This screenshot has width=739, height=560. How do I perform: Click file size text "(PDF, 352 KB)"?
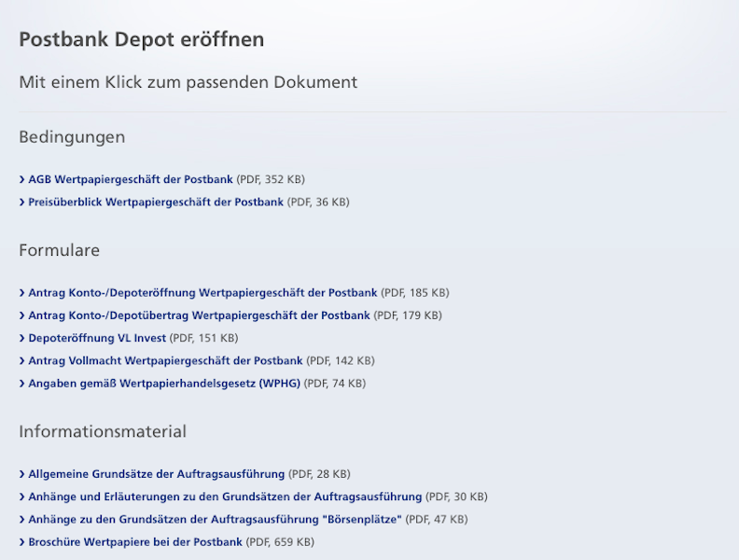pos(271,179)
